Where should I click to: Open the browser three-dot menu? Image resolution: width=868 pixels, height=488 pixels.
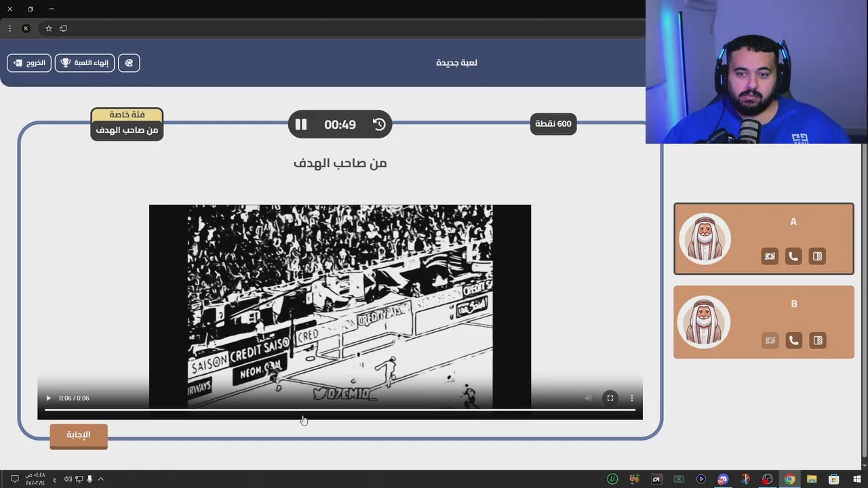point(9,28)
